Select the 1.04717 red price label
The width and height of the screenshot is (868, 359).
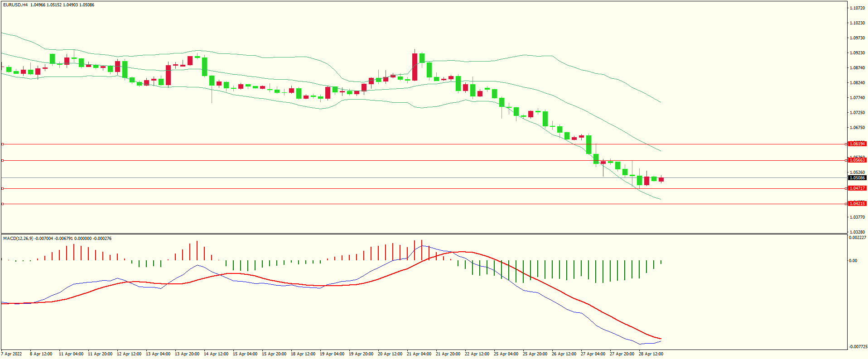click(x=857, y=188)
